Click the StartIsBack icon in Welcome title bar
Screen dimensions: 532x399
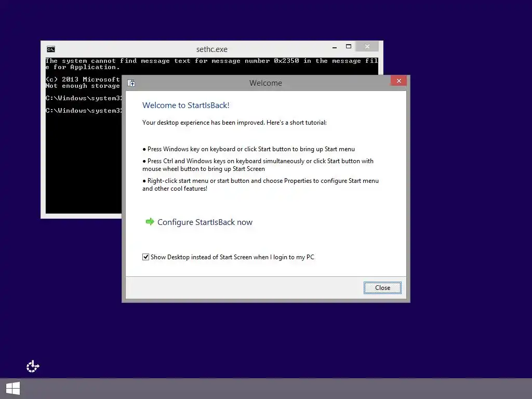coord(131,83)
